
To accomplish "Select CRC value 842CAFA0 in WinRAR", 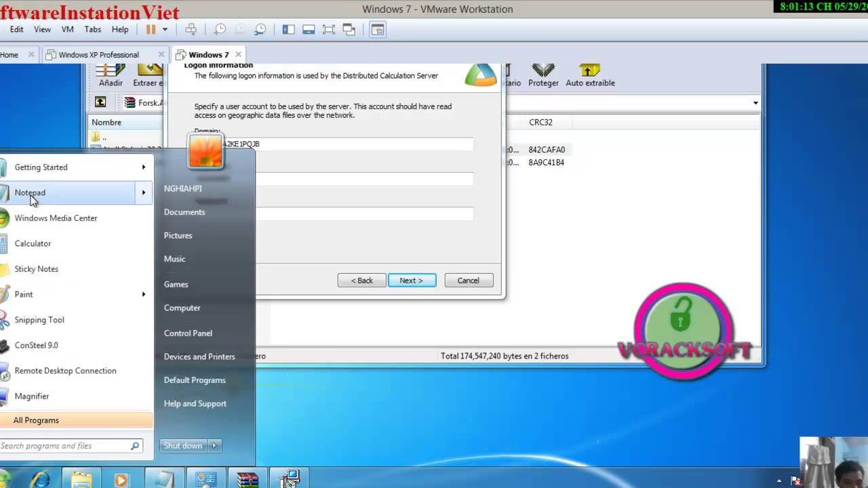I will pos(547,150).
